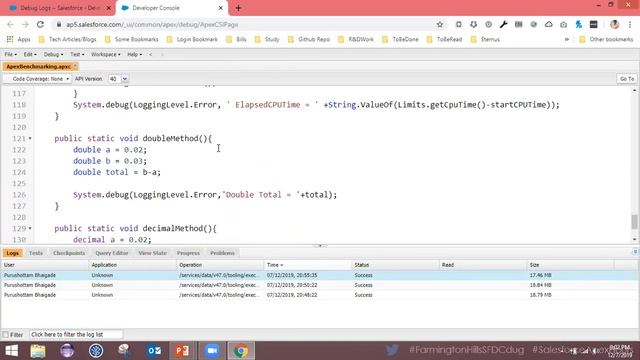This screenshot has width=640, height=360.
Task: Open the File menu
Action: (11, 54)
